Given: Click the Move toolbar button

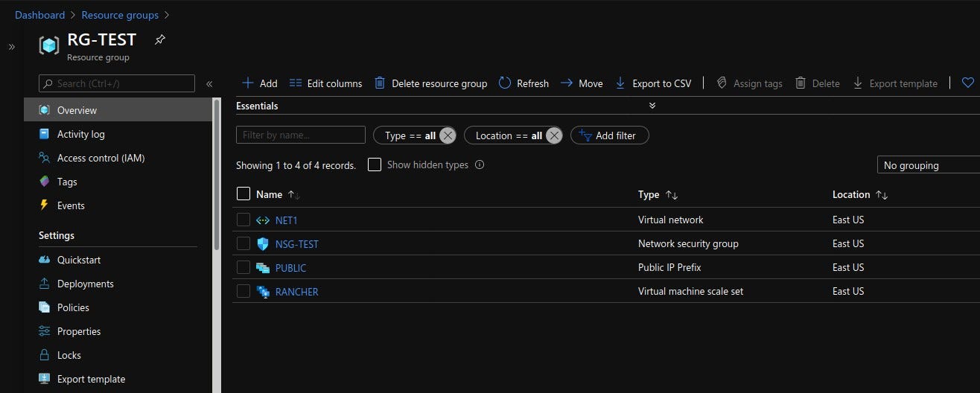Looking at the screenshot, I should point(582,83).
